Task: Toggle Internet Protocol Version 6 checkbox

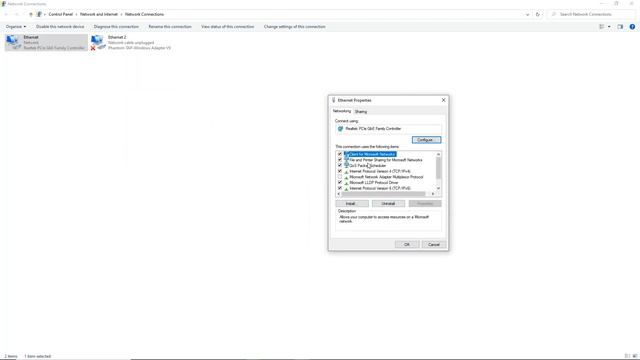Action: click(x=340, y=188)
